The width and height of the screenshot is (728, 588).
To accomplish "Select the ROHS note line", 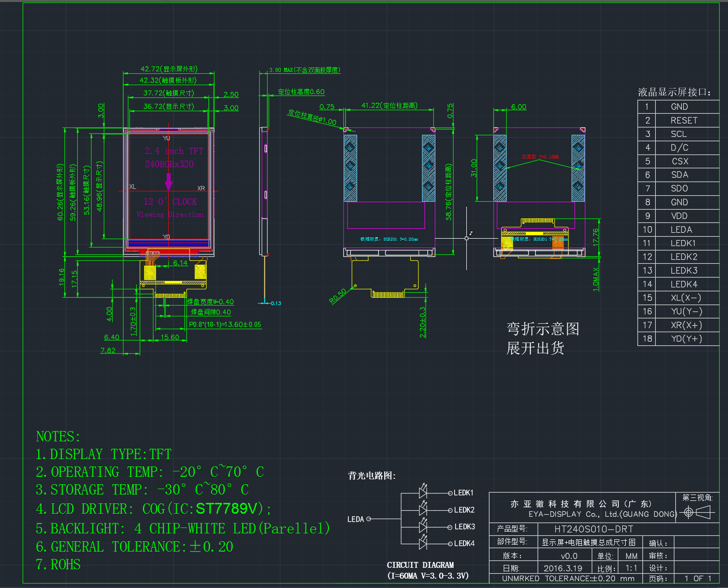I will click(x=58, y=564).
